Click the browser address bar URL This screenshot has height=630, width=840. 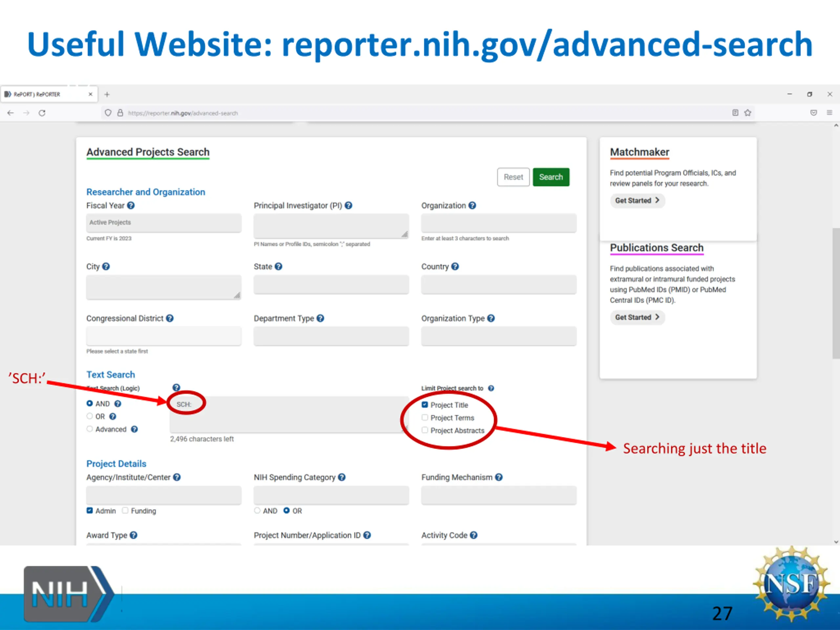[183, 113]
